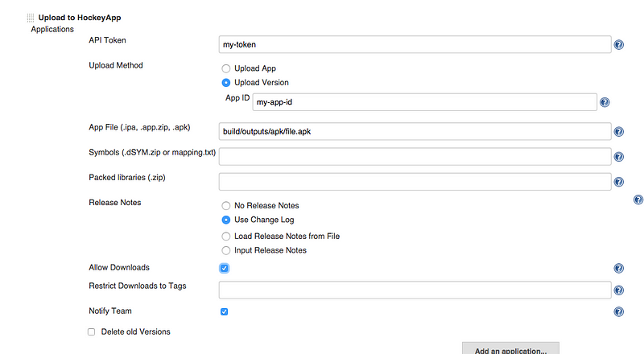644x354 pixels.
Task: Select Load Release Notes from File
Action: coord(226,237)
